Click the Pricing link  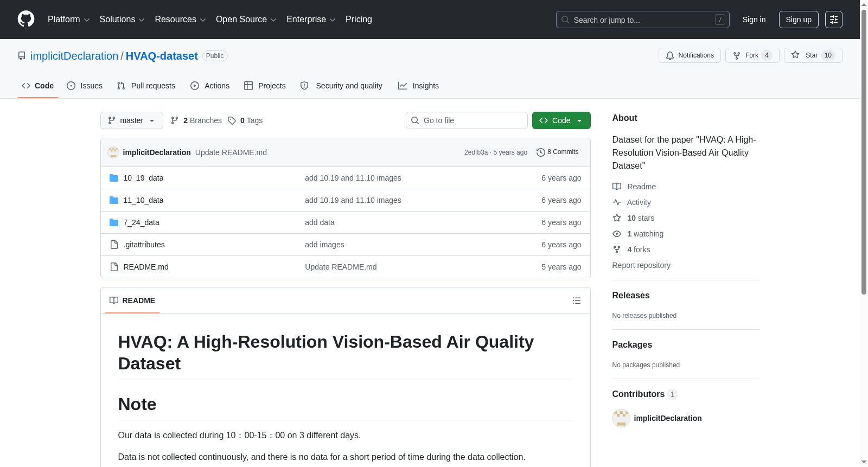click(359, 20)
